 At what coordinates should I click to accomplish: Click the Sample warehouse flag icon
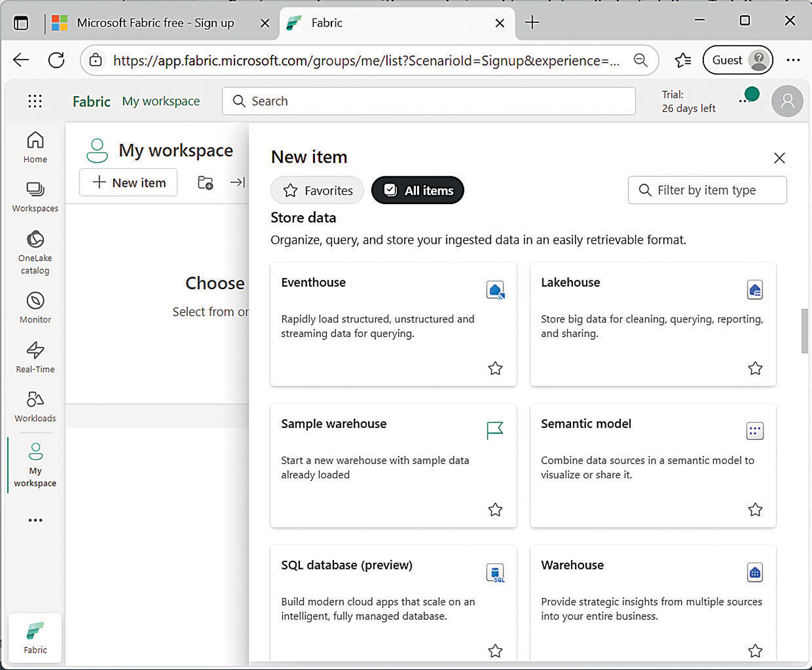[495, 431]
